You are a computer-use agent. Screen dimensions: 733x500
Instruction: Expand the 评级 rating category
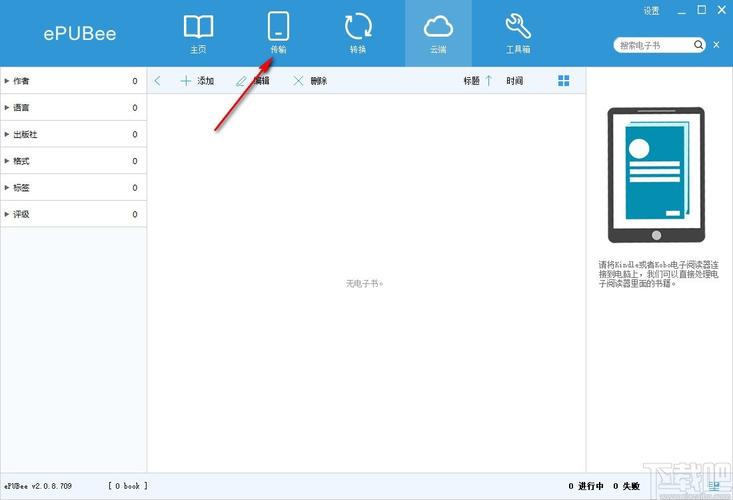pos(8,214)
